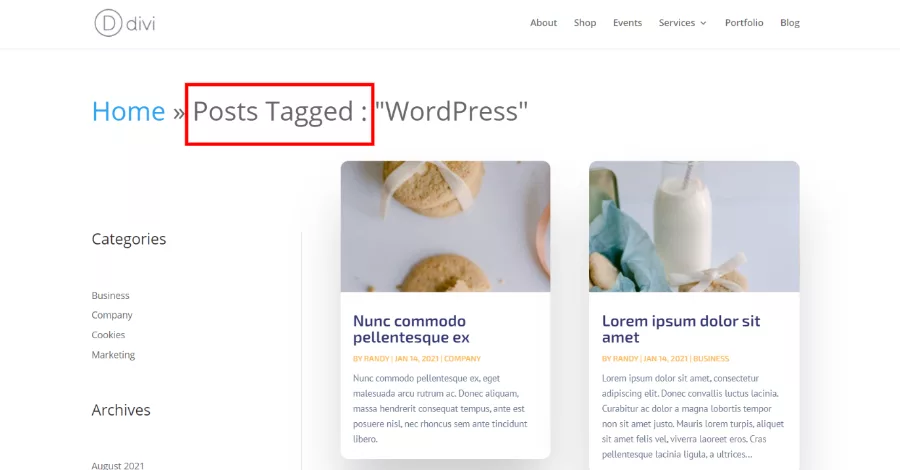
Task: Go to the Shop page
Action: (585, 23)
